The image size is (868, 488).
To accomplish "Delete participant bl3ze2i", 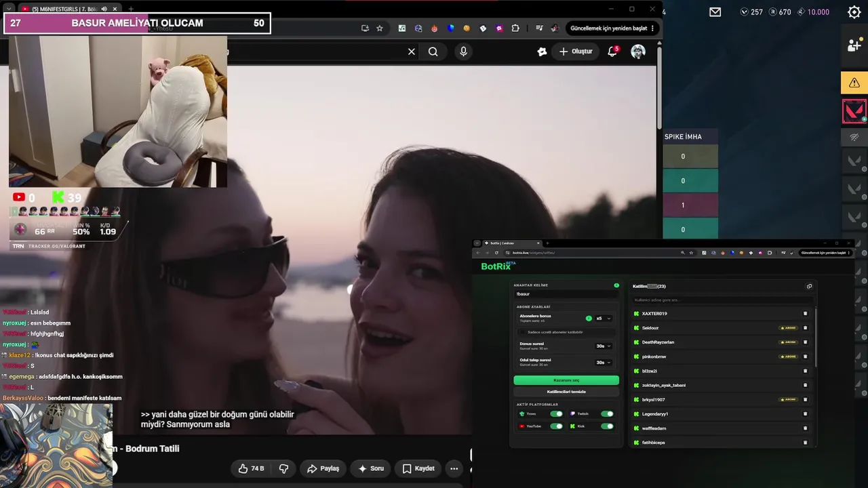I will [806, 371].
